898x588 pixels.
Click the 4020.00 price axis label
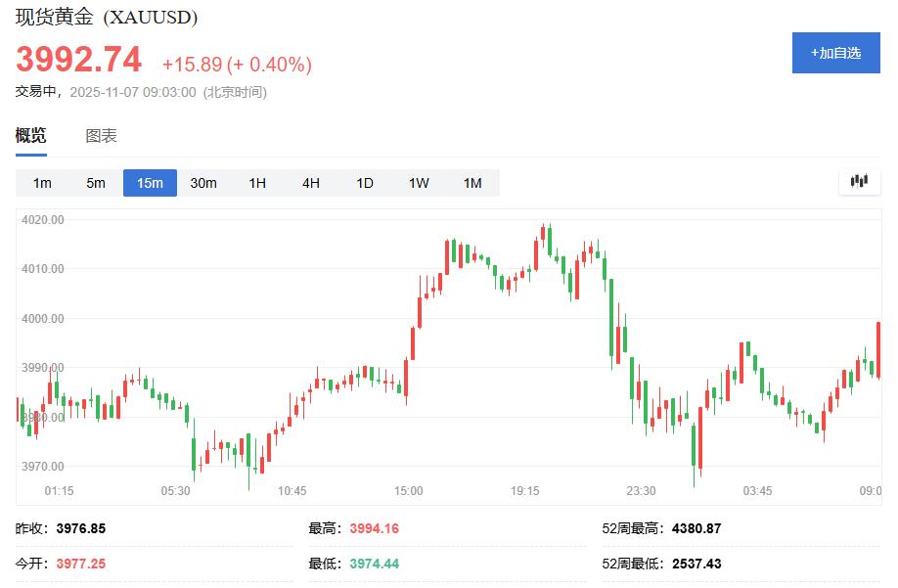tap(42, 220)
